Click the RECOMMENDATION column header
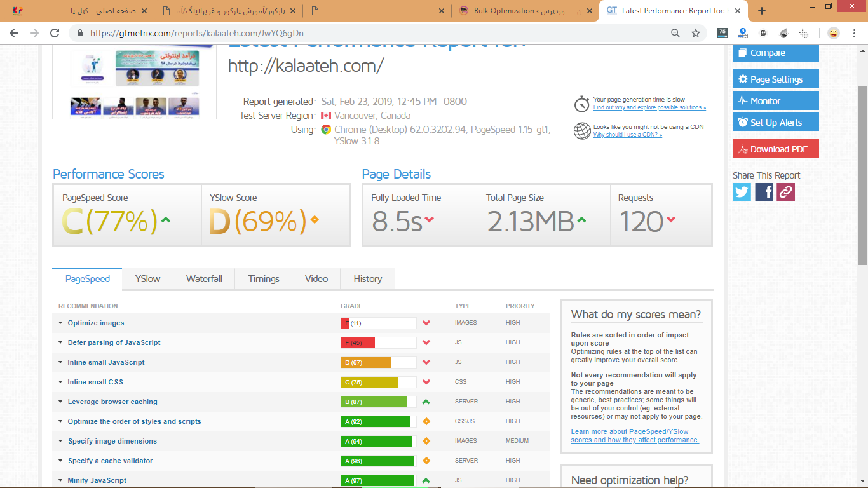Viewport: 868px width, 488px height. pyautogui.click(x=88, y=306)
